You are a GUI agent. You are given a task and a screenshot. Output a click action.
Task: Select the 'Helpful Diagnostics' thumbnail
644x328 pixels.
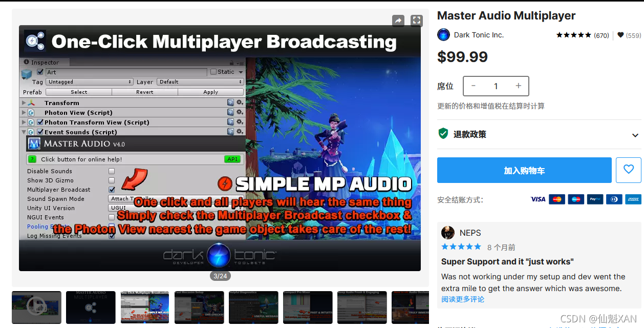253,307
